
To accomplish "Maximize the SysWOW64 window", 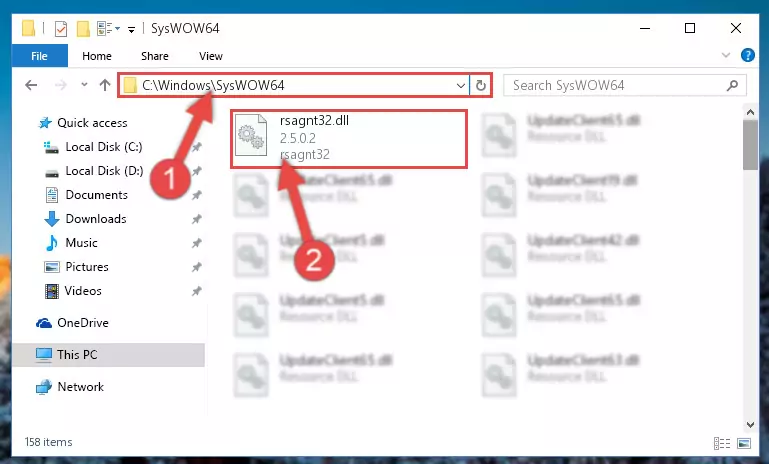I will click(690, 28).
